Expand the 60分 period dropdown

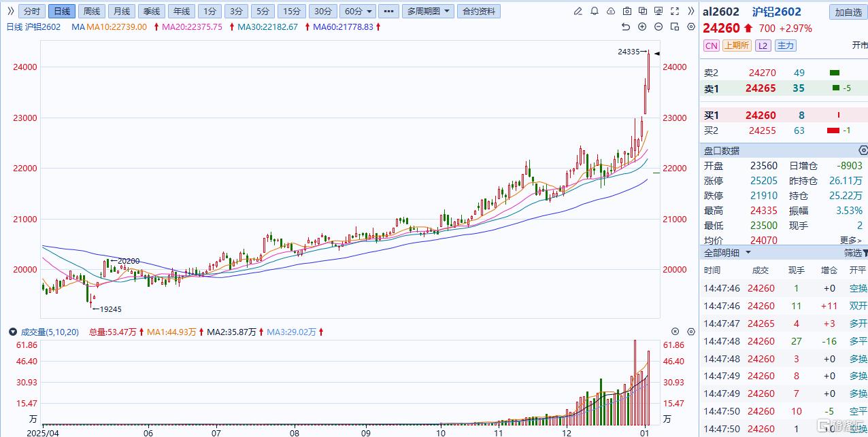pyautogui.click(x=358, y=12)
